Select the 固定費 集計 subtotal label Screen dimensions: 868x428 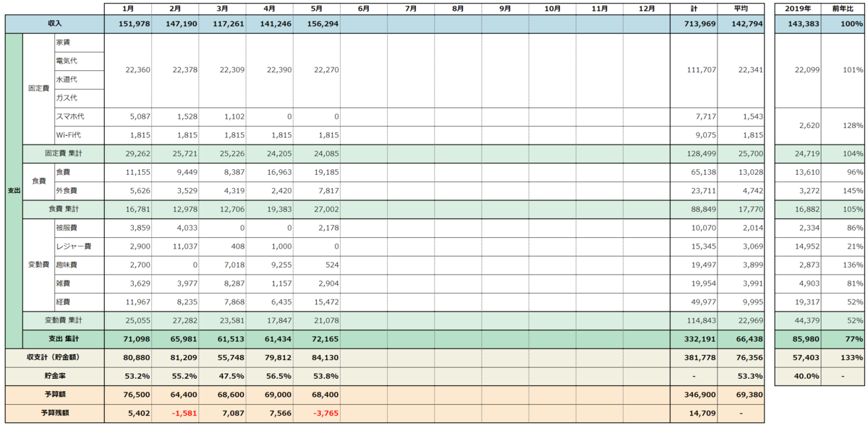click(64, 153)
